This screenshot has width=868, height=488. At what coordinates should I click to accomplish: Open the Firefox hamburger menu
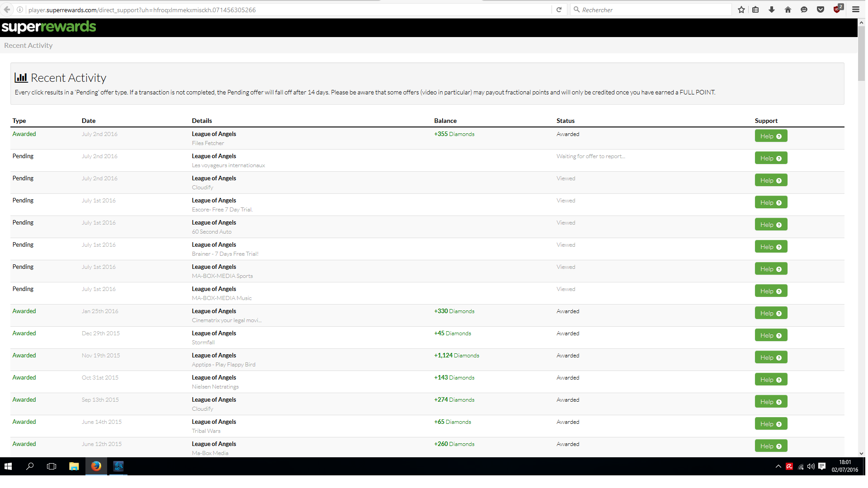tap(856, 9)
